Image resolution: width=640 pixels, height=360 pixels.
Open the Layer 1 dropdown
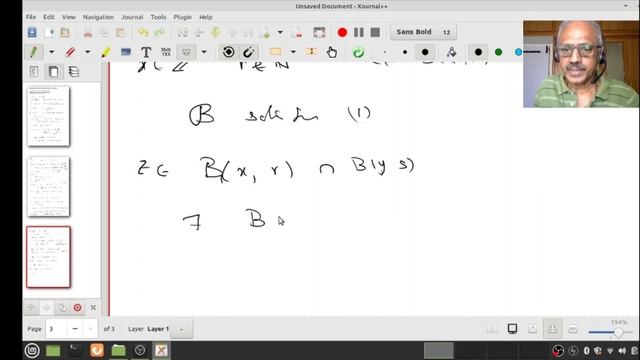point(181,329)
